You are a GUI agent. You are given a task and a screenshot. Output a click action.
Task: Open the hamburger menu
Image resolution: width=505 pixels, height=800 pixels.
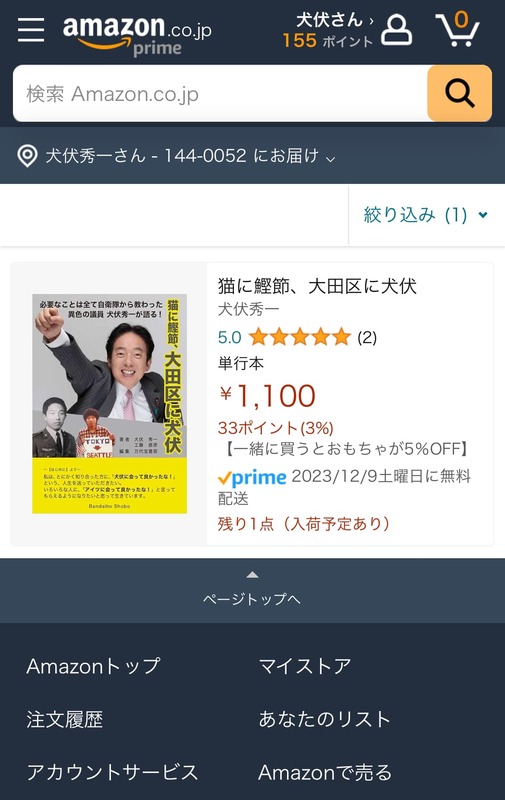pyautogui.click(x=31, y=30)
